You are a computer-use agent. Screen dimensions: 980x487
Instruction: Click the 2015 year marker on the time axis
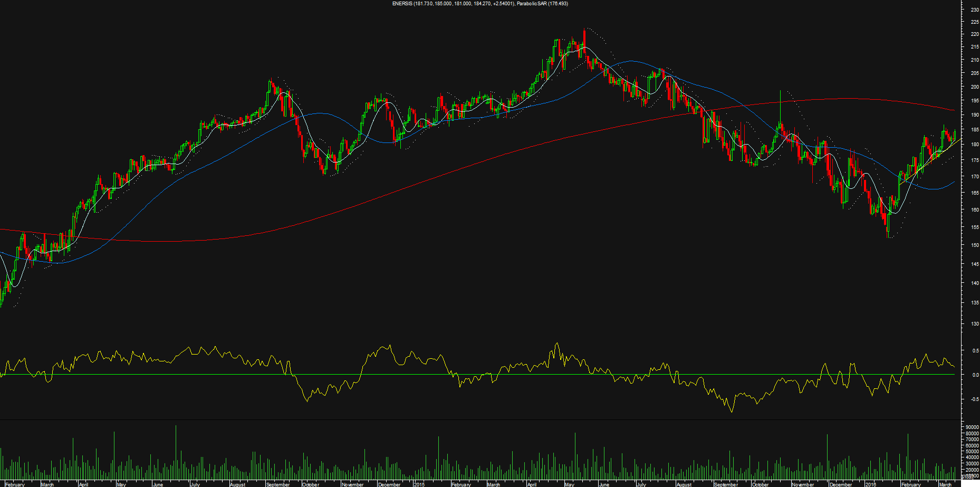[419, 484]
